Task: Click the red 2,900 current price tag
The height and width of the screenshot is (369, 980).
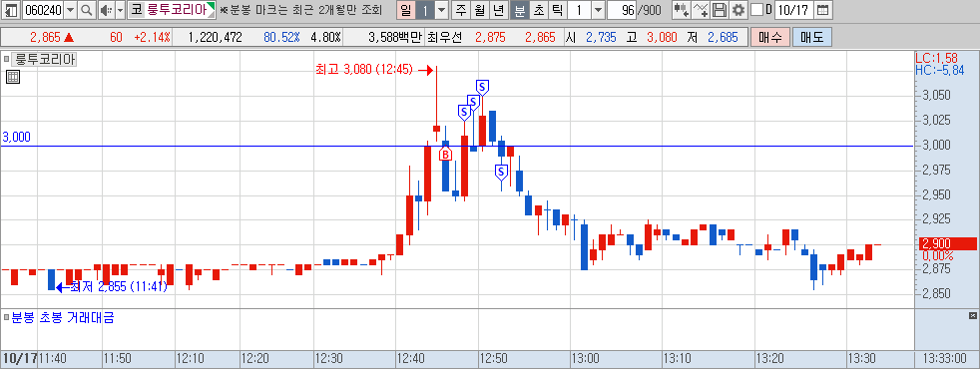Action: (x=947, y=243)
